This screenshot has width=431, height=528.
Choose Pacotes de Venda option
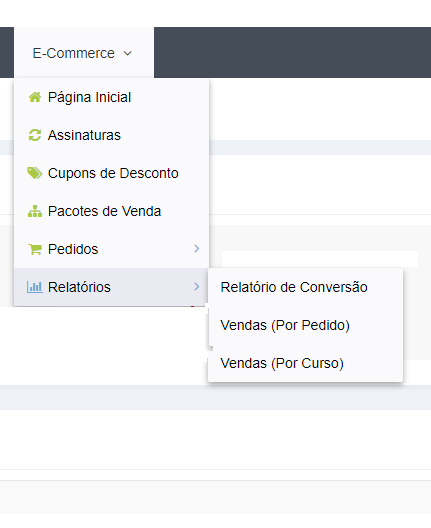point(111,211)
